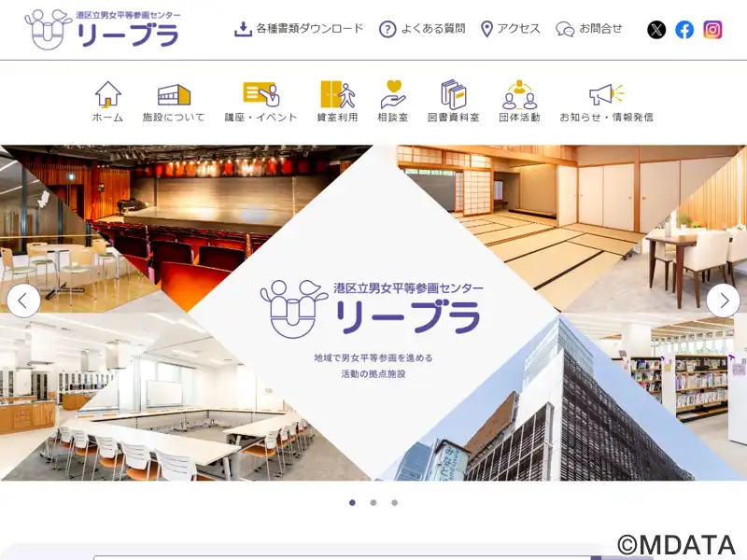Screen dimensions: 747x560
Task: Open the よくある質問 FAQ link
Action: coord(422,29)
